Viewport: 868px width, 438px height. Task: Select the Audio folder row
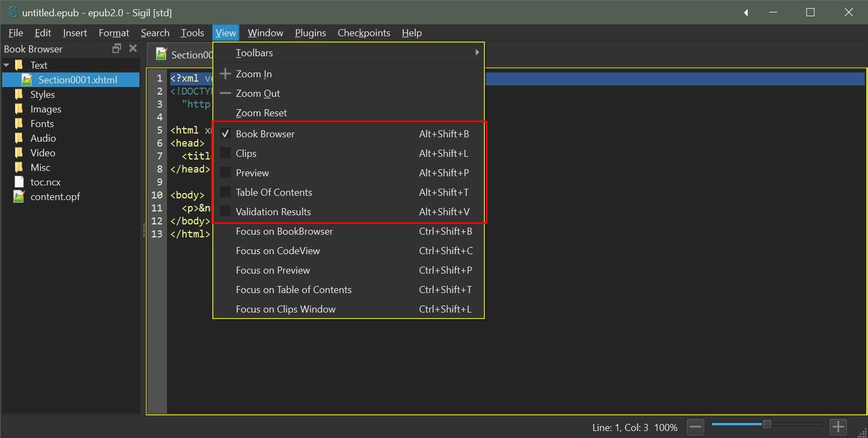pos(71,138)
